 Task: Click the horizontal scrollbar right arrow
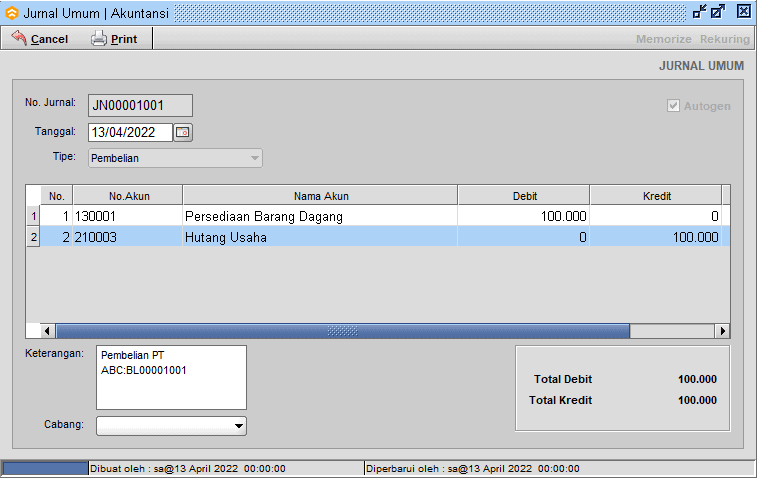coord(722,331)
